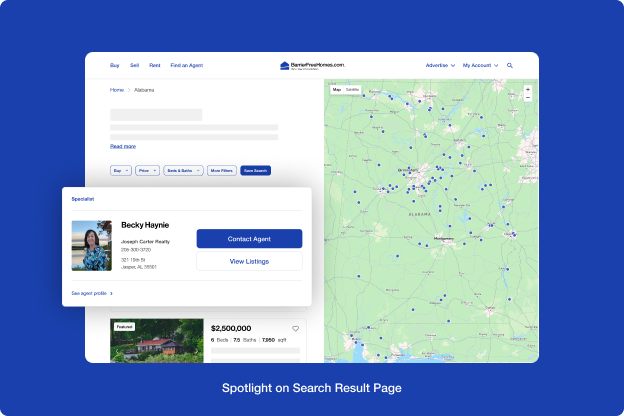The height and width of the screenshot is (416, 624).
Task: Zoom out on the map
Action: tap(528, 101)
